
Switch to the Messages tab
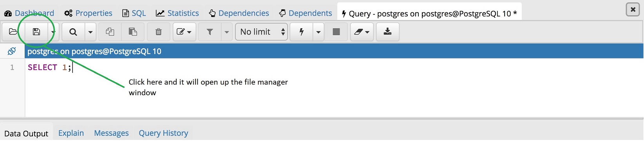[x=111, y=133]
